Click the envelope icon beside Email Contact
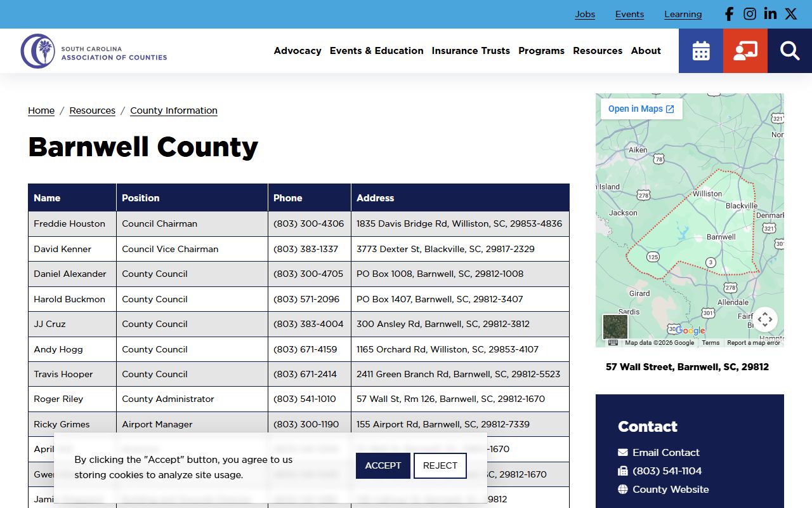Screen dimensions: 812x508 623,453
